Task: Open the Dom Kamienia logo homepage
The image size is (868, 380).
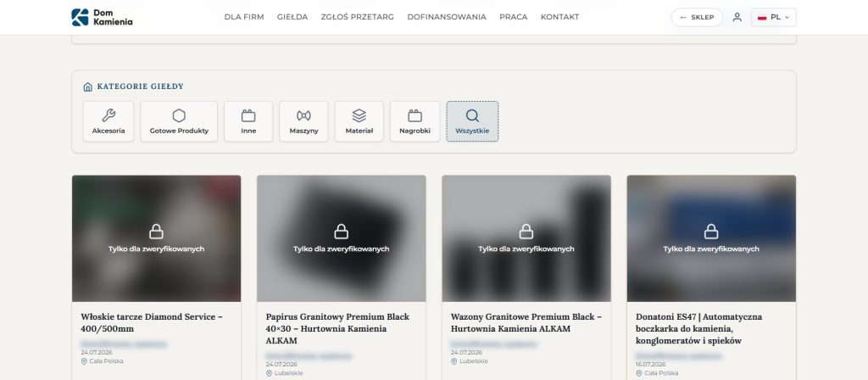Action: coord(102,17)
